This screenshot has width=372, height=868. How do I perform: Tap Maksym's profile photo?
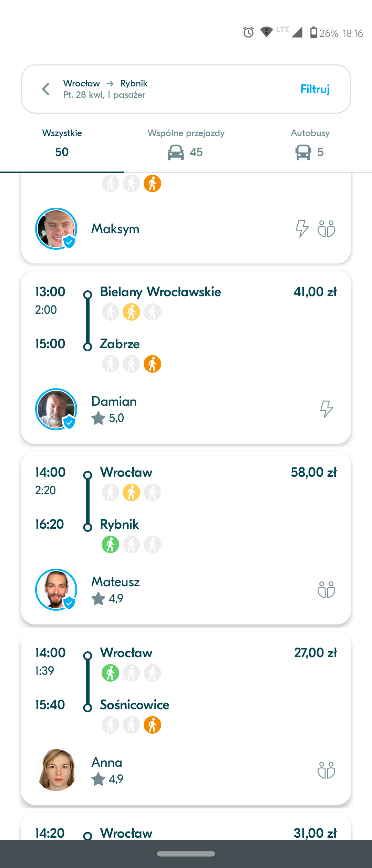click(x=56, y=229)
